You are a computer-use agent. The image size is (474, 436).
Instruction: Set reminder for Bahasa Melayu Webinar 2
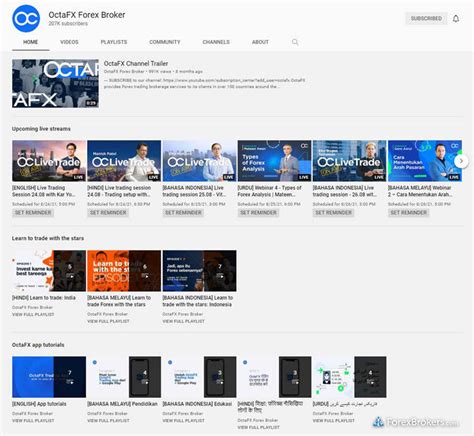pyautogui.click(x=408, y=213)
